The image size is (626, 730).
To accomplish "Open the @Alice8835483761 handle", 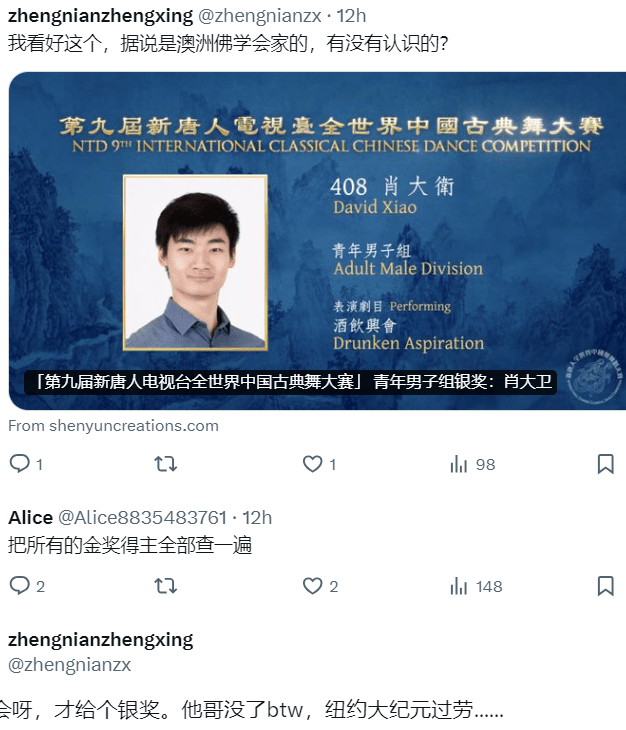I will click(142, 517).
